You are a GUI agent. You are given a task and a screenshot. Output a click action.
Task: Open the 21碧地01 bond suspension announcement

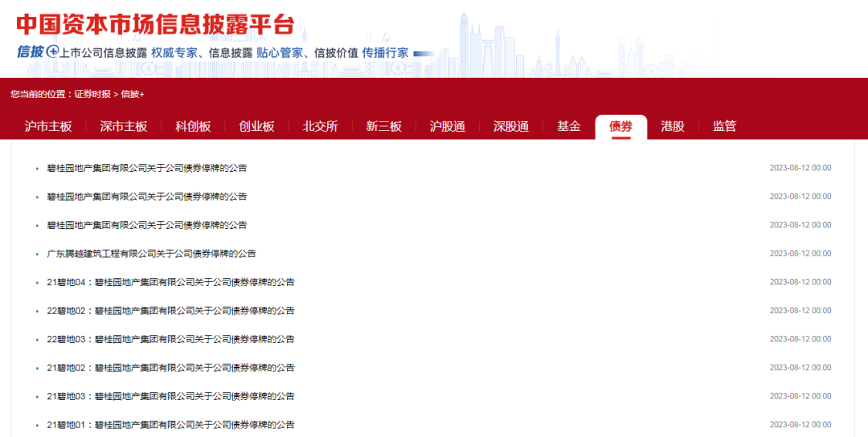tap(170, 425)
